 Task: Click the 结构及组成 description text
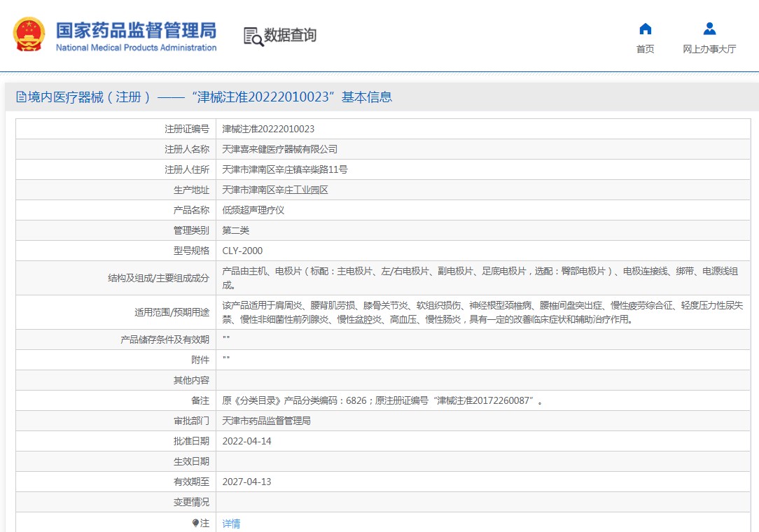coord(480,278)
